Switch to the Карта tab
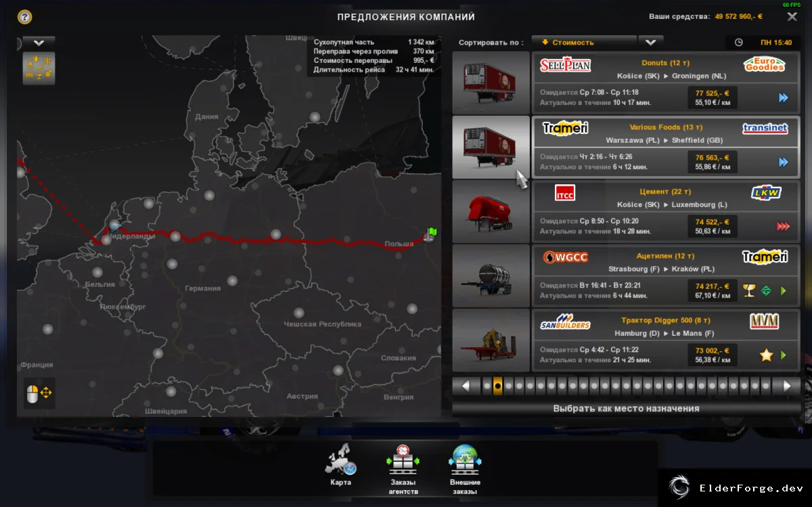812x507 pixels. [341, 466]
